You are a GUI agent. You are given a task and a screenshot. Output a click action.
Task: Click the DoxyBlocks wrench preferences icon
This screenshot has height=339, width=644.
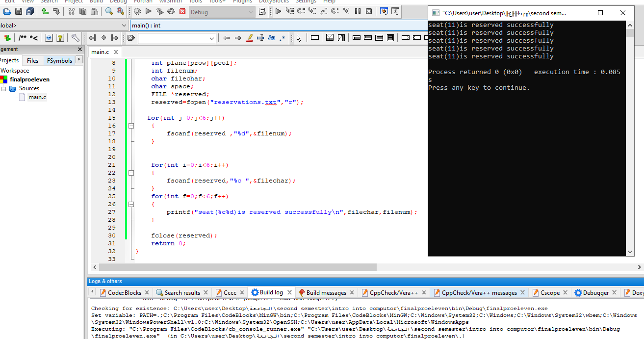point(75,38)
